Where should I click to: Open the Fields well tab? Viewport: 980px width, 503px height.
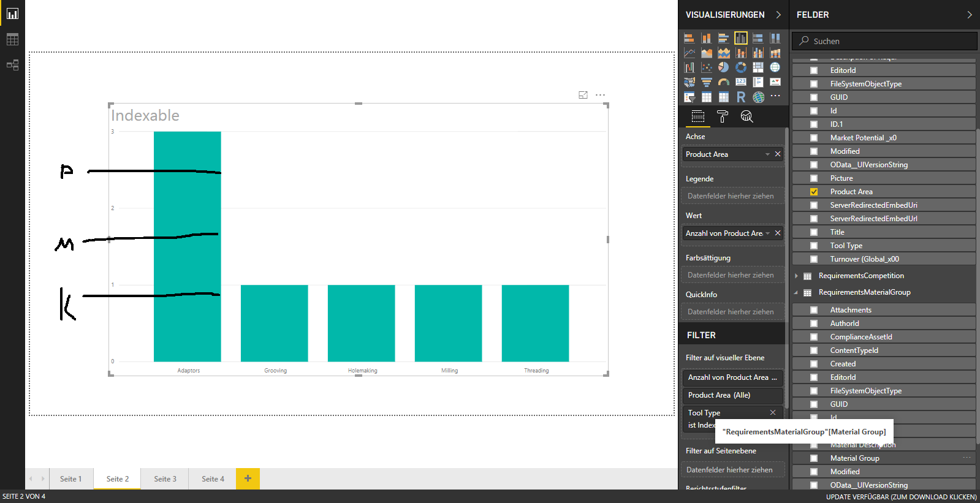(698, 116)
